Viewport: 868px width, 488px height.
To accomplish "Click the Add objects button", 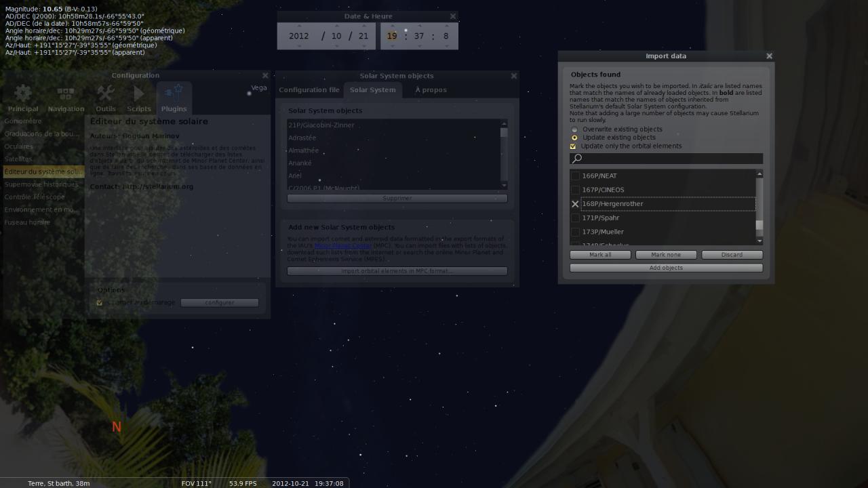I will click(x=666, y=268).
